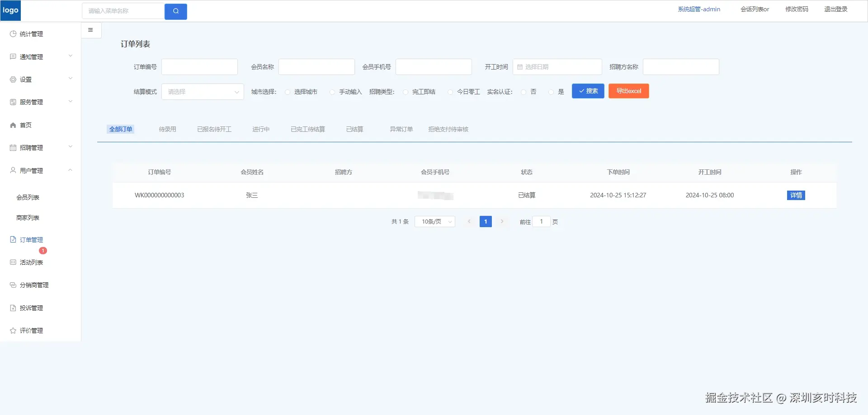The image size is (868, 415).
Task: Select 否 for 实名认证
Action: [x=524, y=92]
